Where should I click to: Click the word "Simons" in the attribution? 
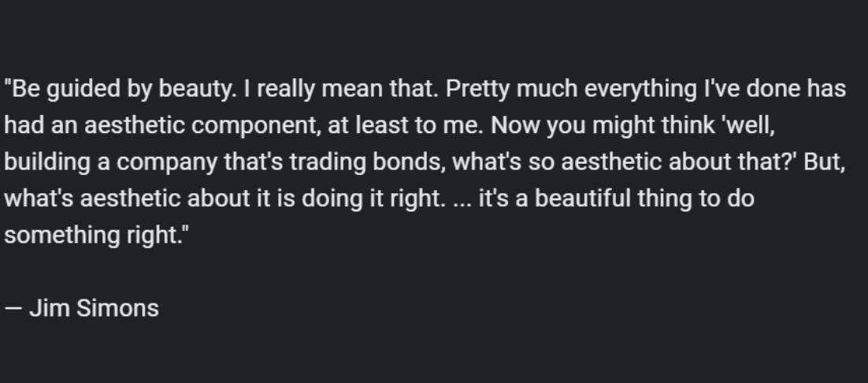[118, 307]
